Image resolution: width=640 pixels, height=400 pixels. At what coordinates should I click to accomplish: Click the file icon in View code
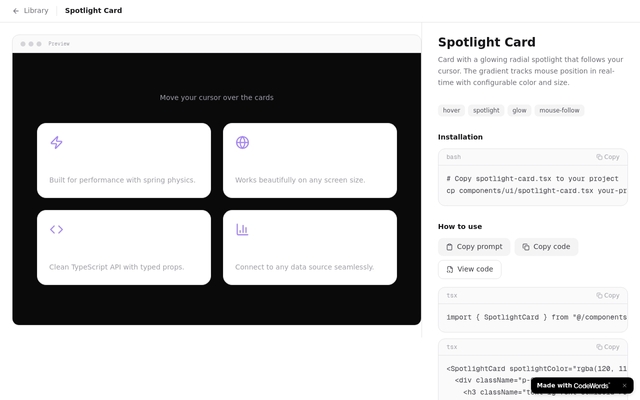point(450,269)
